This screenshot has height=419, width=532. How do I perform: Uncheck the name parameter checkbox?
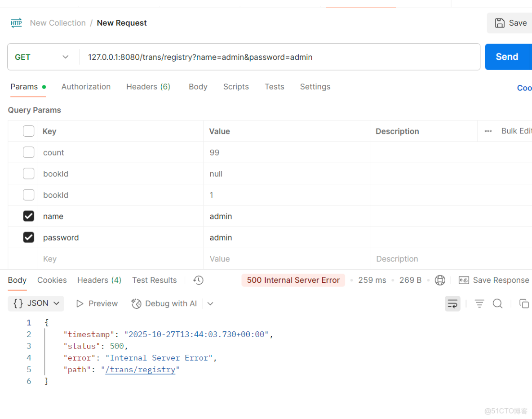tap(28, 216)
